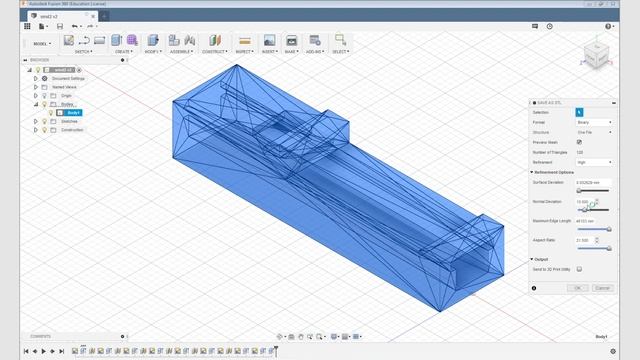Select the Orbit navigation tool
This screenshot has width=640, height=360.
click(280, 337)
